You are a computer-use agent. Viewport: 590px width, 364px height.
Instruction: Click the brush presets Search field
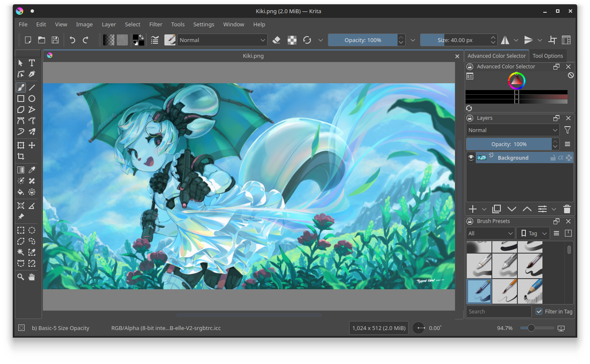pyautogui.click(x=499, y=311)
